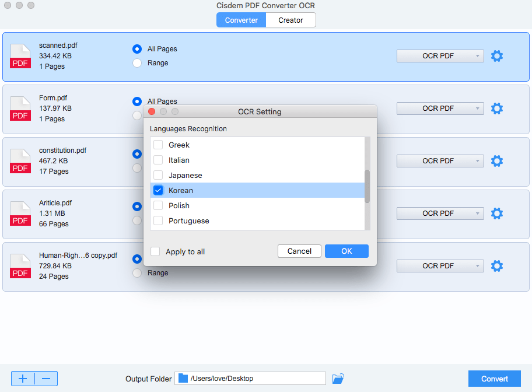Enable the Portuguese language checkbox

[x=158, y=220]
